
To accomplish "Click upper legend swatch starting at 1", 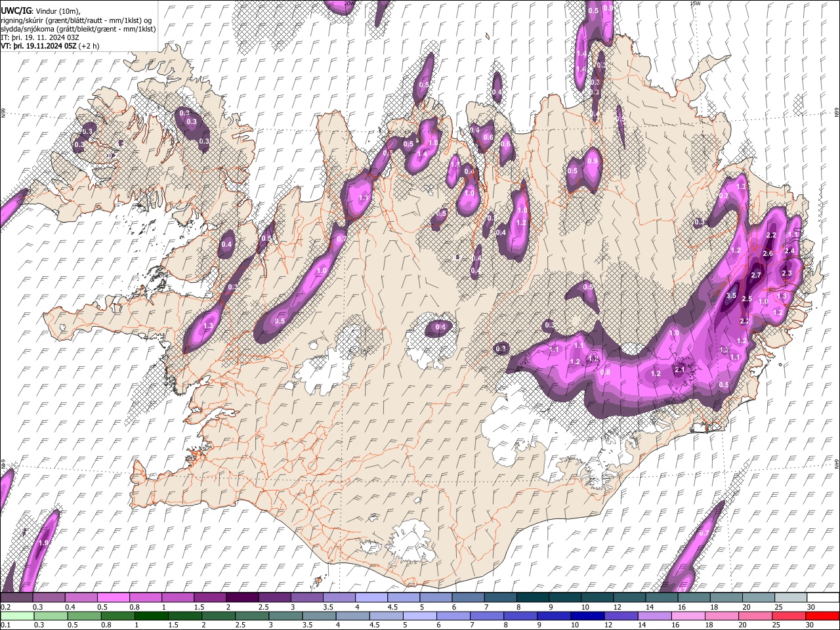I will point(178,597).
